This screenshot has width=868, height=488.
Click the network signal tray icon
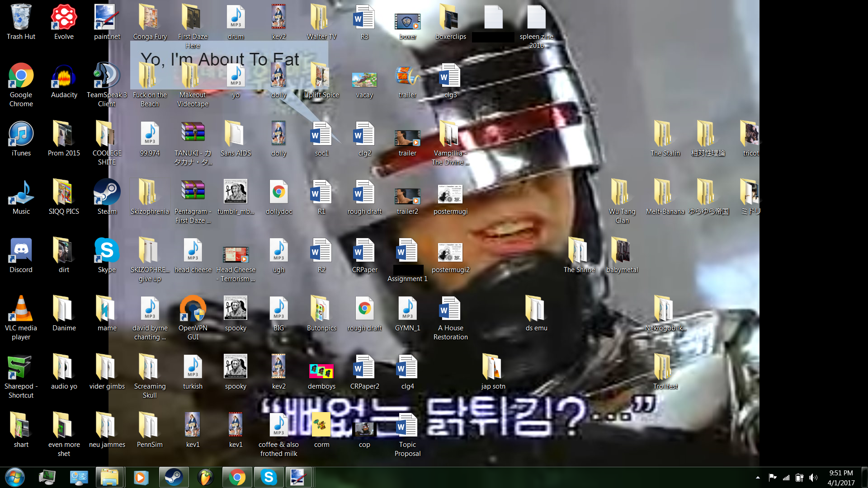click(786, 478)
